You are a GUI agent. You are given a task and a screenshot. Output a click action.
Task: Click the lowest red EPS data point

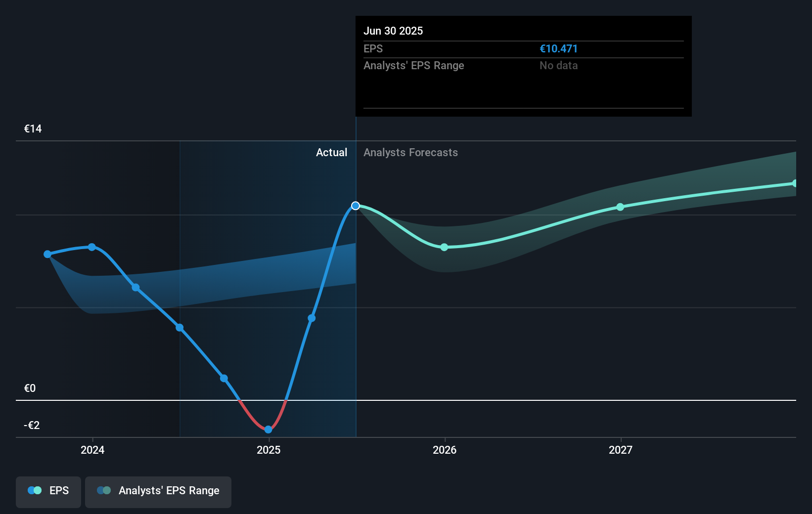[x=268, y=429]
